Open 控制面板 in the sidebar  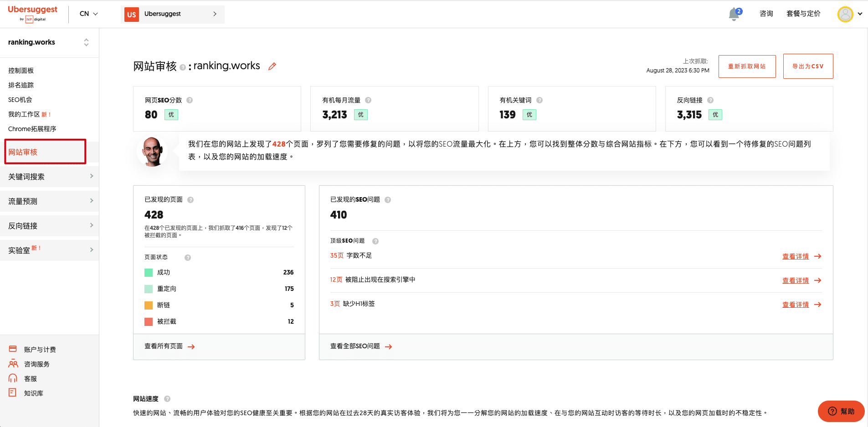click(x=21, y=71)
